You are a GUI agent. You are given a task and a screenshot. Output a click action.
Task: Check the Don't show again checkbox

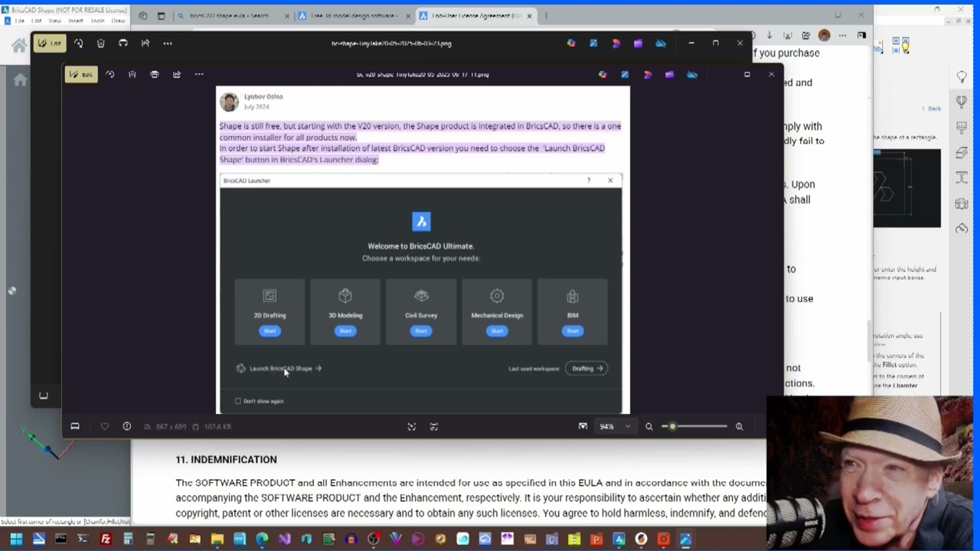(238, 401)
